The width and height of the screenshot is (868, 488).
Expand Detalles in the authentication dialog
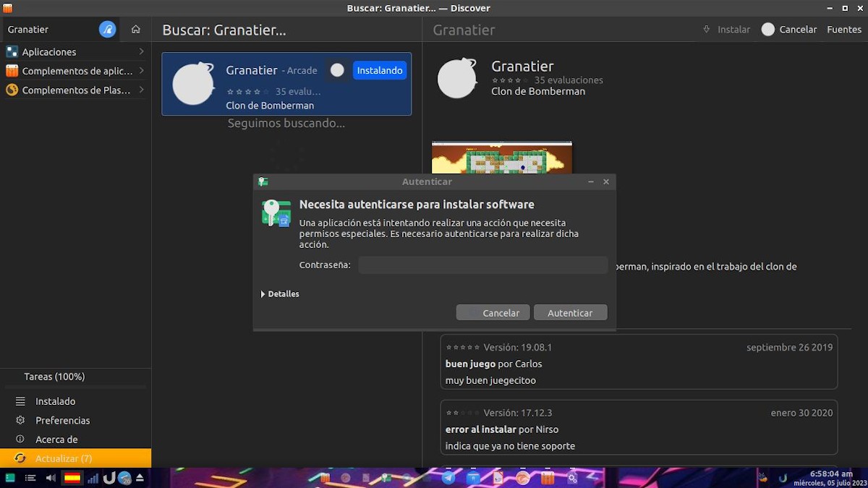click(x=280, y=294)
